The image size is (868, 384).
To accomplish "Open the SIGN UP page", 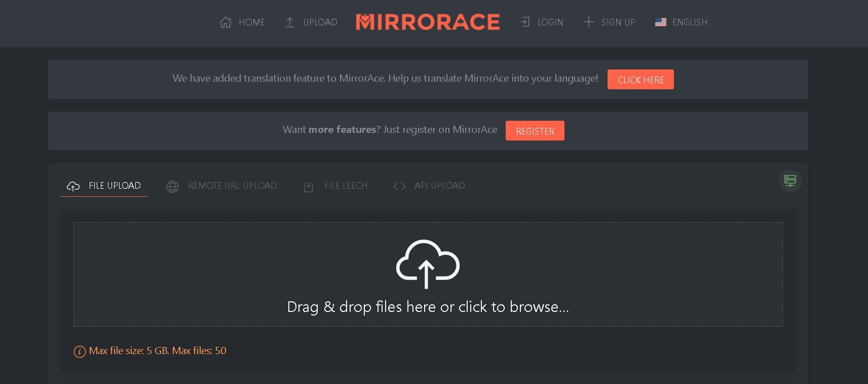I will point(618,22).
